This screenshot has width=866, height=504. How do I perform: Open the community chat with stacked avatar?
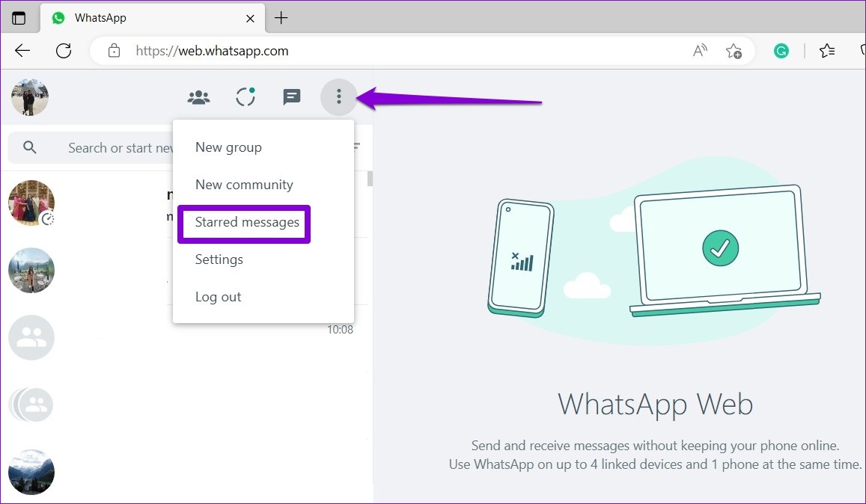[x=31, y=405]
